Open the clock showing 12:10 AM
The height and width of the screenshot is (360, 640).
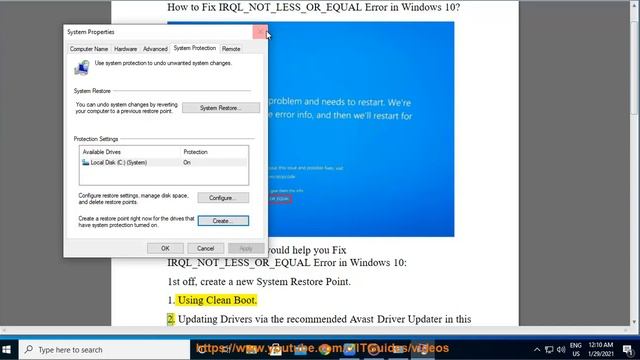coord(600,349)
